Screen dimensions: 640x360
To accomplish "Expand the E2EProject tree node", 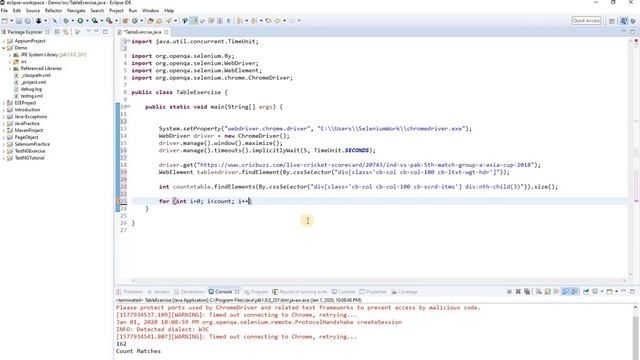I will (4, 103).
